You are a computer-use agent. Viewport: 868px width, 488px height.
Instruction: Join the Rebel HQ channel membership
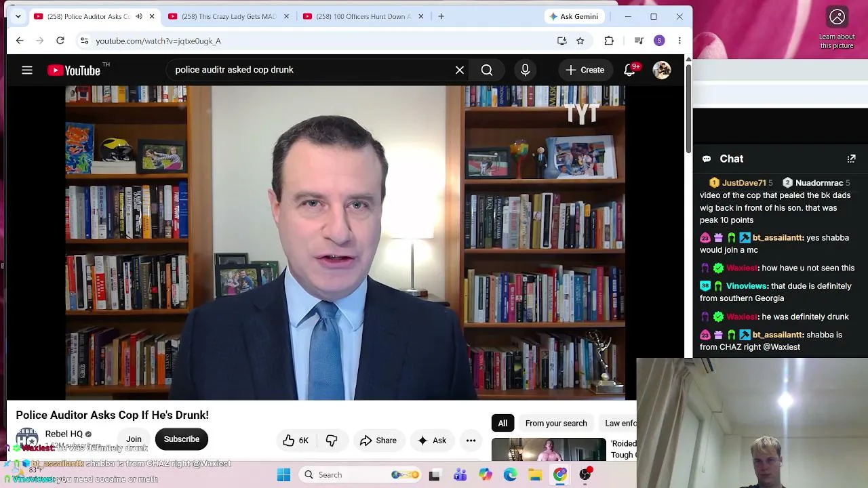(x=134, y=439)
